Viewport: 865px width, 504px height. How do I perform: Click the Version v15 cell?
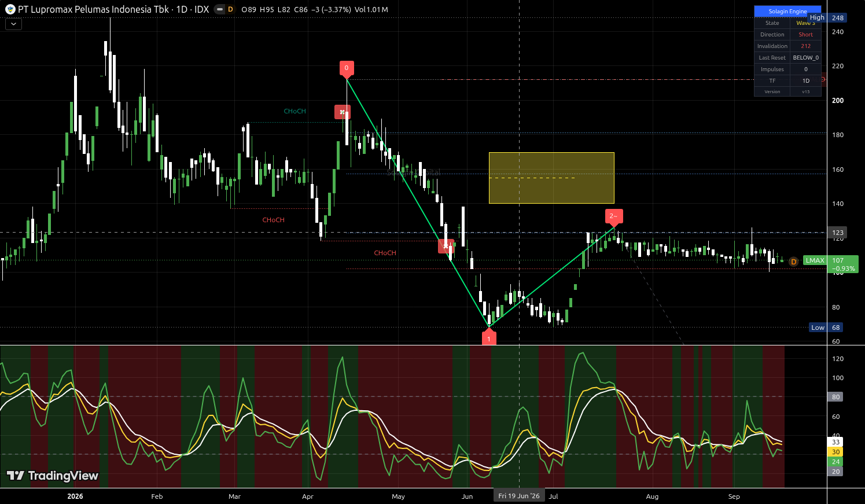(805, 91)
